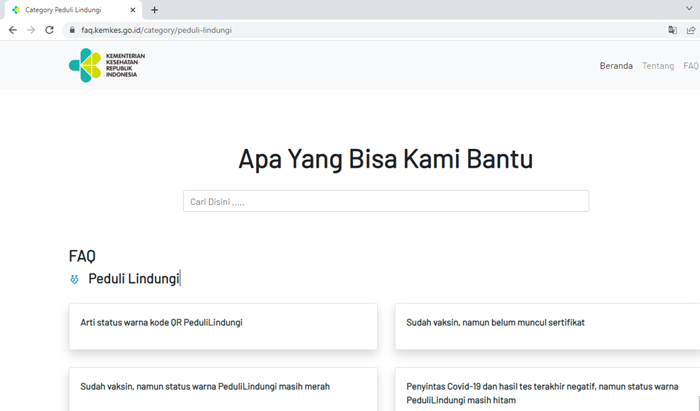Open the Tentang menu item
This screenshot has height=411, width=700.
(658, 66)
